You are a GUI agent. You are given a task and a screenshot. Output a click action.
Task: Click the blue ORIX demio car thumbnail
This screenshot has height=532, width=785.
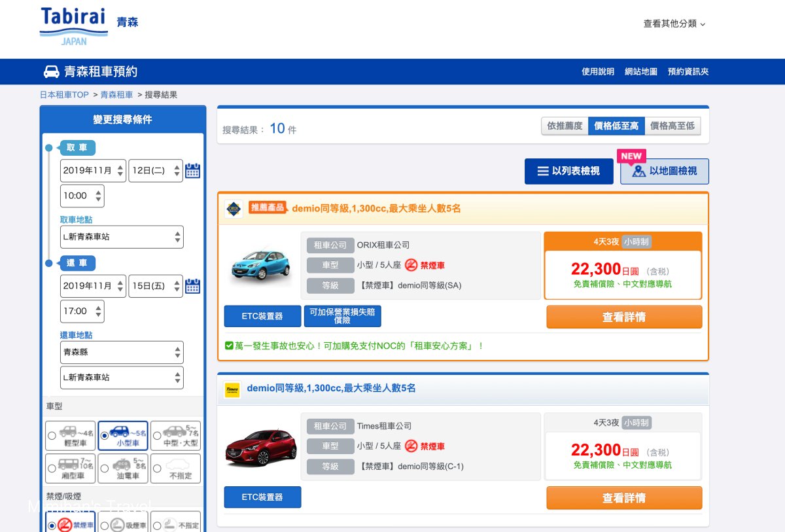point(261,265)
